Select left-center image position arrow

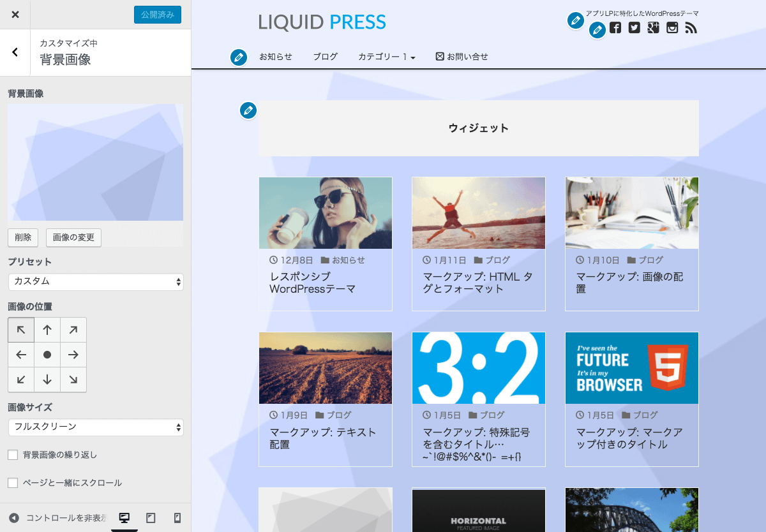[21, 355]
